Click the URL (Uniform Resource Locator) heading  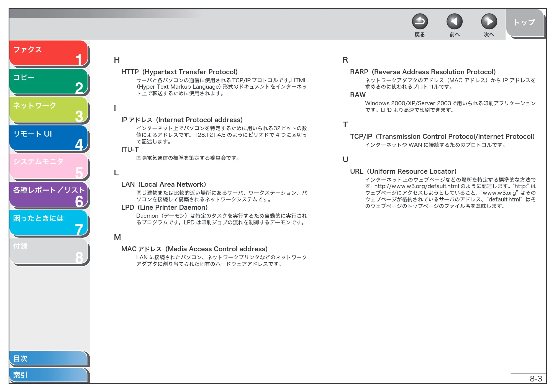(403, 171)
